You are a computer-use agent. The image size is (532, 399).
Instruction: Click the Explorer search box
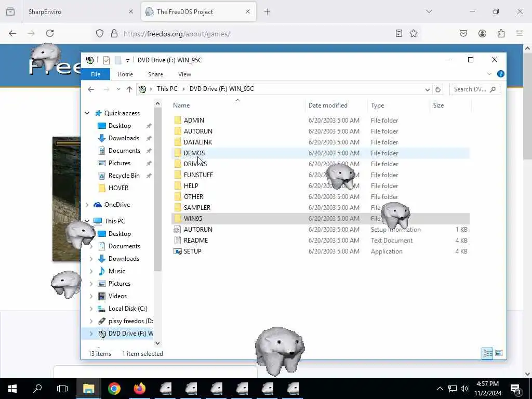tap(474, 89)
